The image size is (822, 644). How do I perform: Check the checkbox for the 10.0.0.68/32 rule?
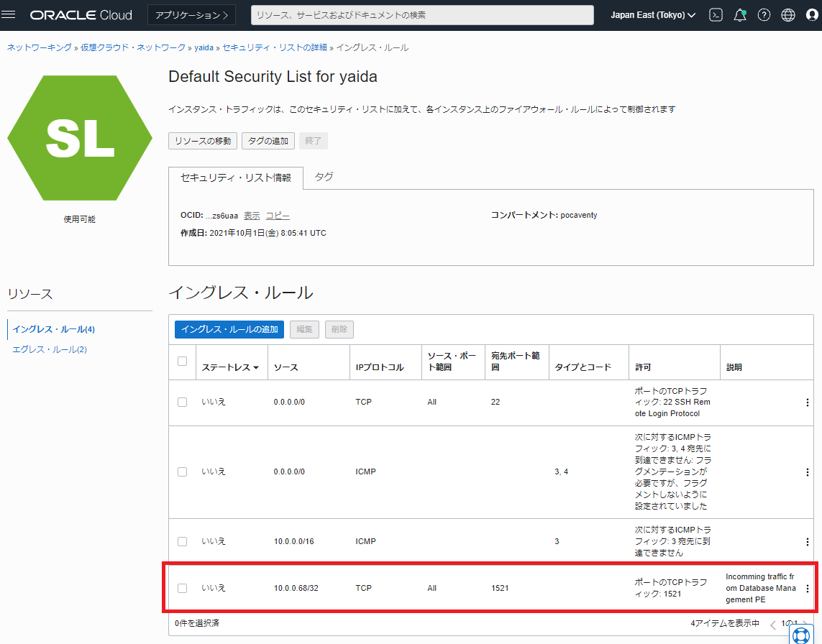(x=182, y=587)
